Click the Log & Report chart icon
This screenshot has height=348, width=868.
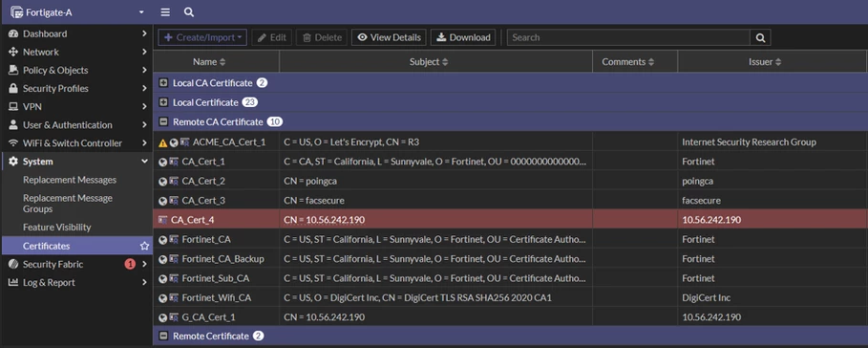[13, 283]
